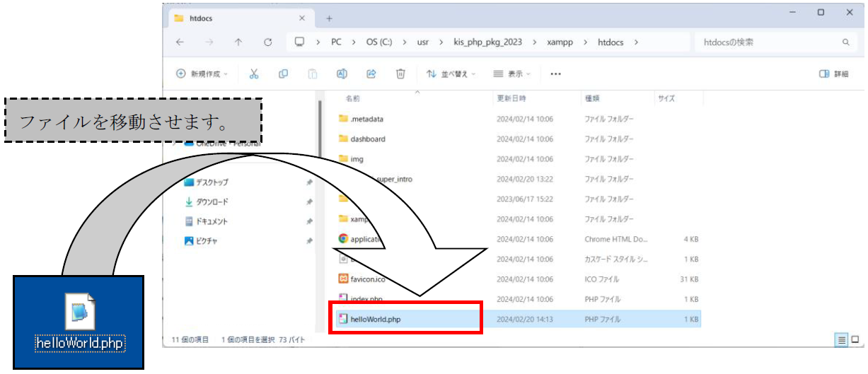Click the Copy icon in toolbar
This screenshot has width=868, height=374.
283,74
